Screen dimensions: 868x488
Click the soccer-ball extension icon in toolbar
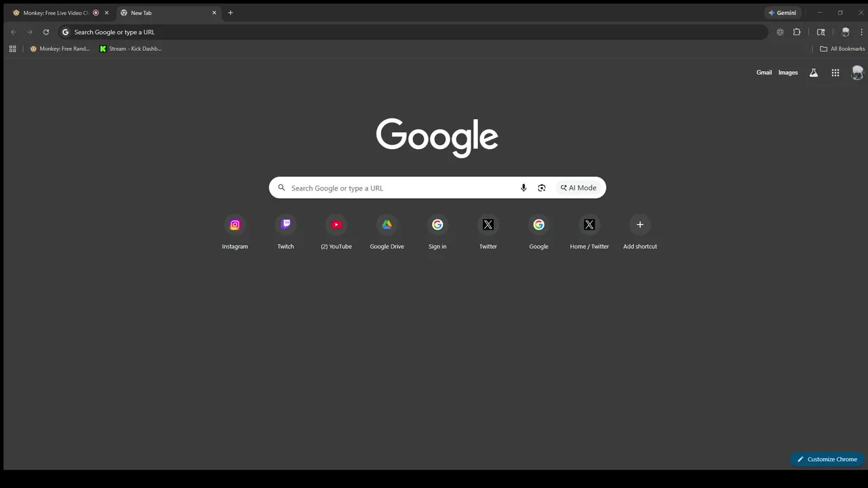click(x=780, y=32)
